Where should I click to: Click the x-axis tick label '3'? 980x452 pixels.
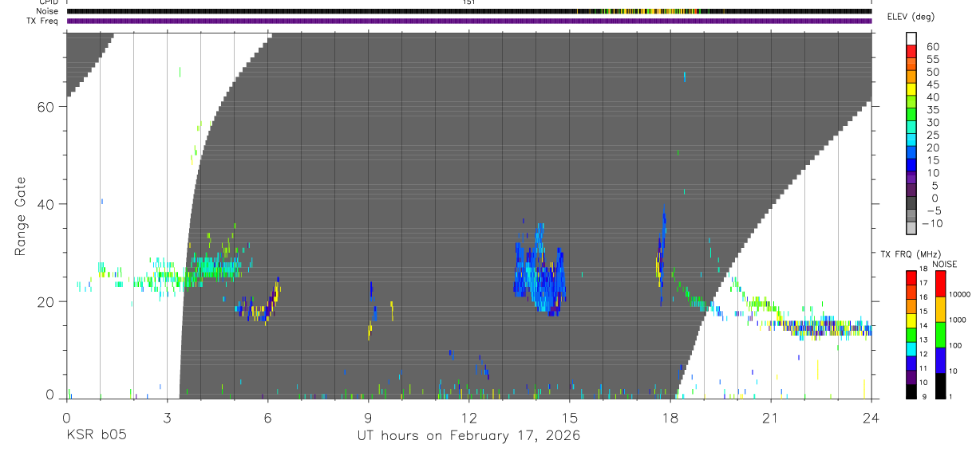(167, 418)
